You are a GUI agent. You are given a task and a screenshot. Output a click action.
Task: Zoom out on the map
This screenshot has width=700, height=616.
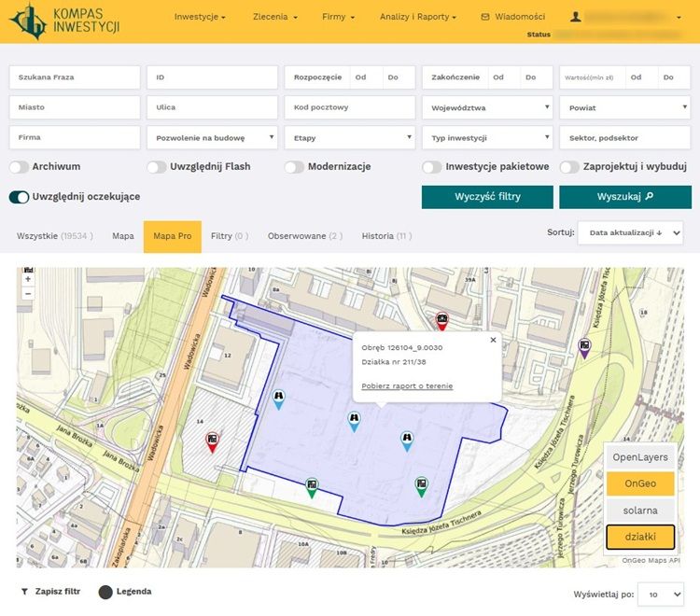click(28, 293)
